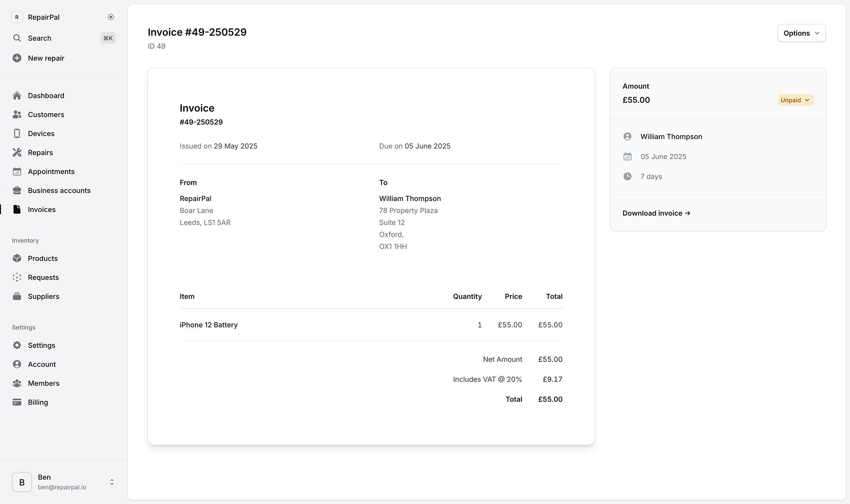Open Requests

point(43,277)
